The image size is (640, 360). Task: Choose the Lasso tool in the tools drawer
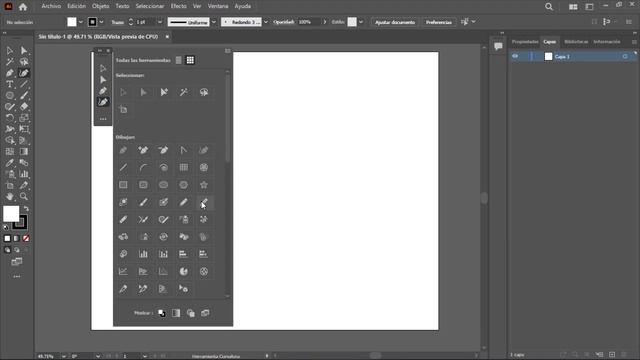click(204, 92)
